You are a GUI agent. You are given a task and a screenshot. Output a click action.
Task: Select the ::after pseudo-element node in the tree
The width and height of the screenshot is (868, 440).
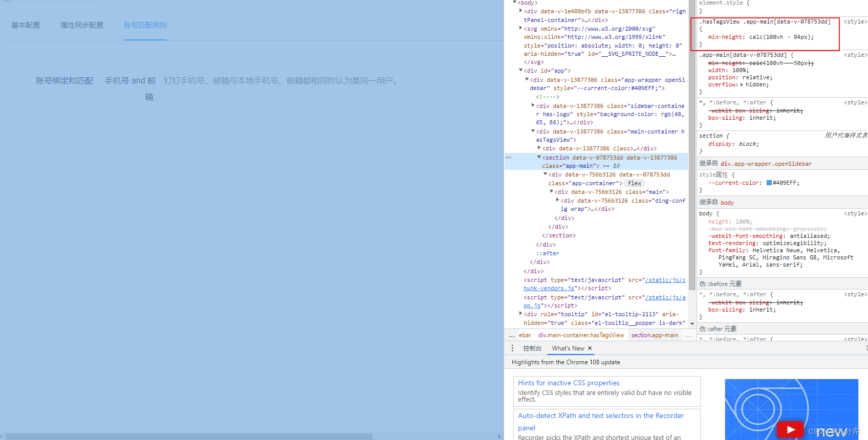(x=548, y=253)
